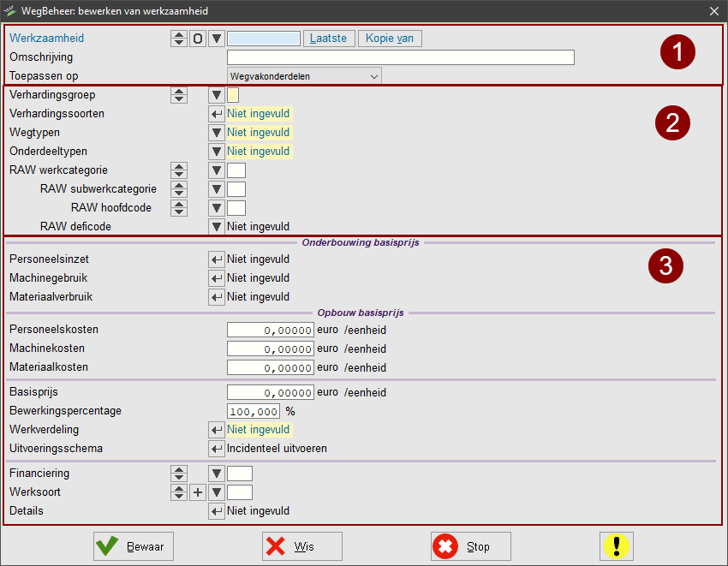
Task: Click the Materiaalverbruik entry arrow icon
Action: [x=217, y=297]
